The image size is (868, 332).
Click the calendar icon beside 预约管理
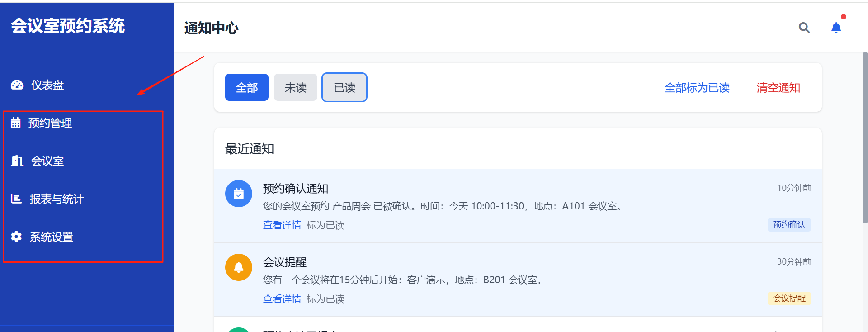click(16, 123)
